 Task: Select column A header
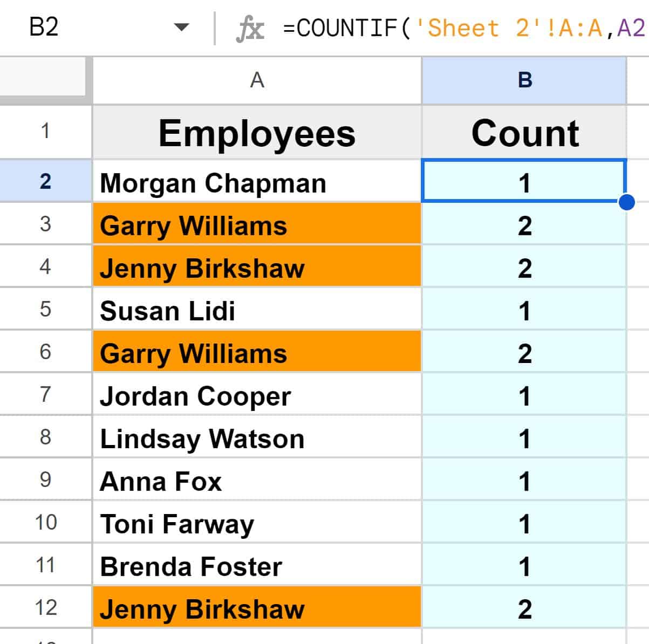point(256,80)
